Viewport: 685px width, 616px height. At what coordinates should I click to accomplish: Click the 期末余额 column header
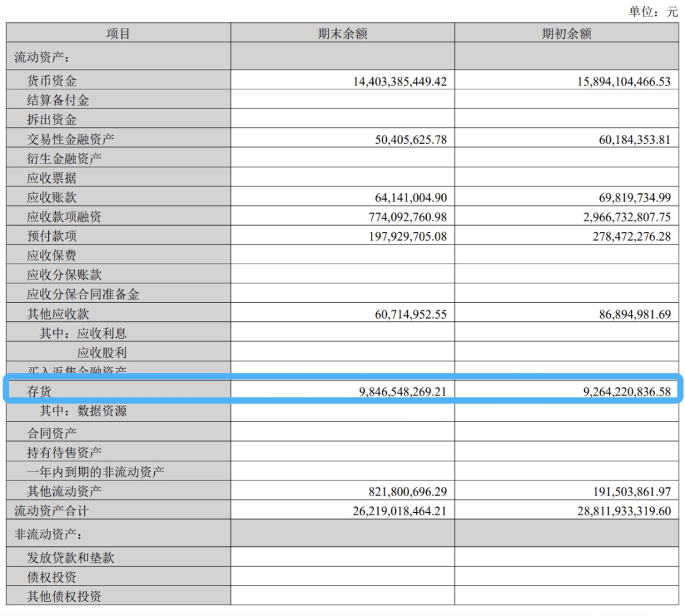[x=342, y=34]
